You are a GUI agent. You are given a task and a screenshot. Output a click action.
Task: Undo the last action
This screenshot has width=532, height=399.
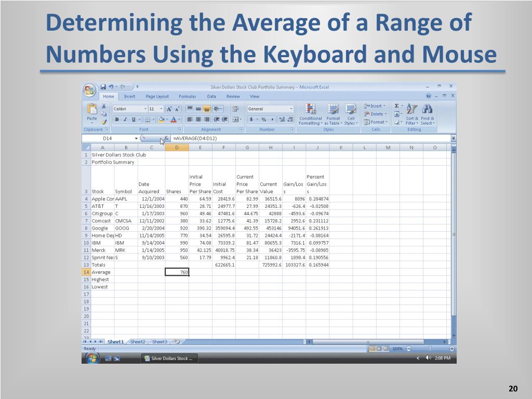click(x=111, y=87)
